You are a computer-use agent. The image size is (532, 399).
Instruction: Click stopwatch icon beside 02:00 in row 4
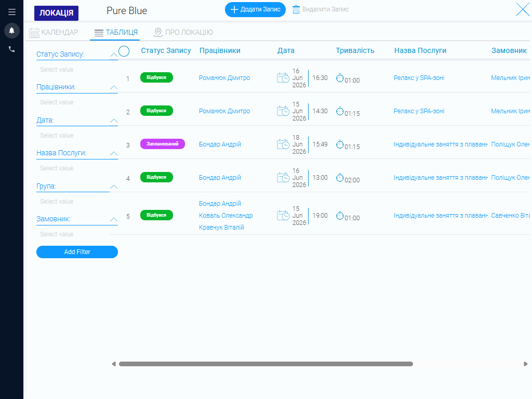click(340, 178)
